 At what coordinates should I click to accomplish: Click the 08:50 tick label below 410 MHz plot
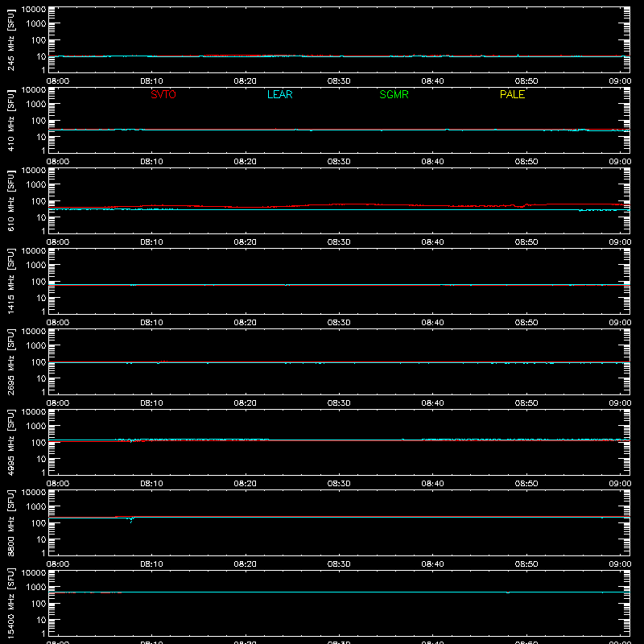(526, 162)
